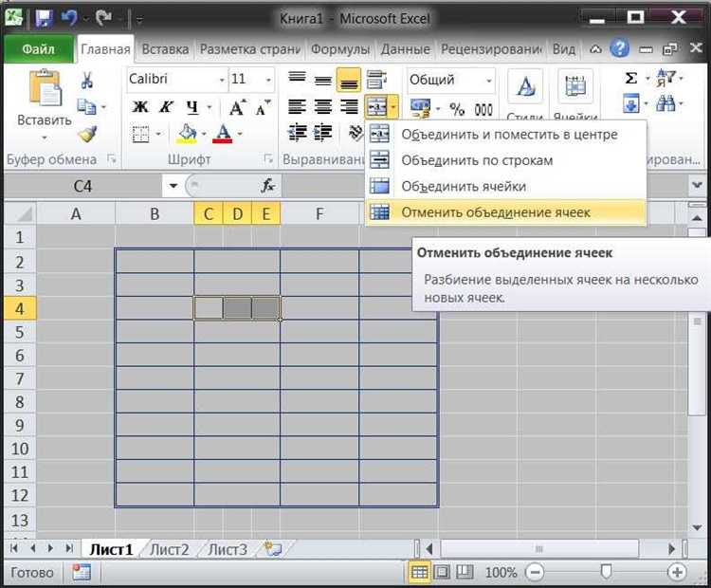Click the AutoSum sigma icon
This screenshot has width=711, height=588.
point(630,79)
